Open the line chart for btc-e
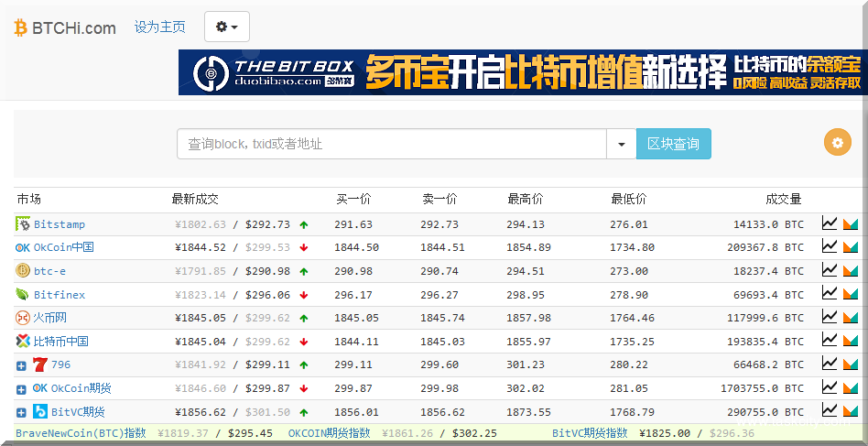The height and width of the screenshot is (446, 868). [x=830, y=270]
